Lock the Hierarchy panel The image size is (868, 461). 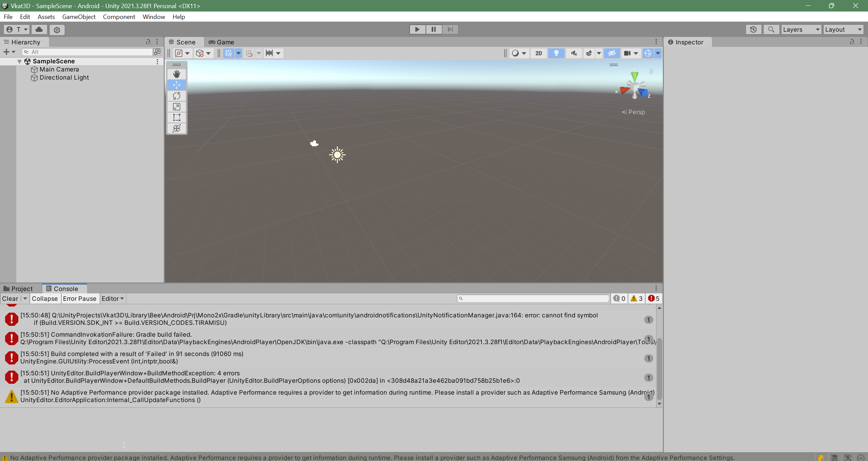(148, 42)
